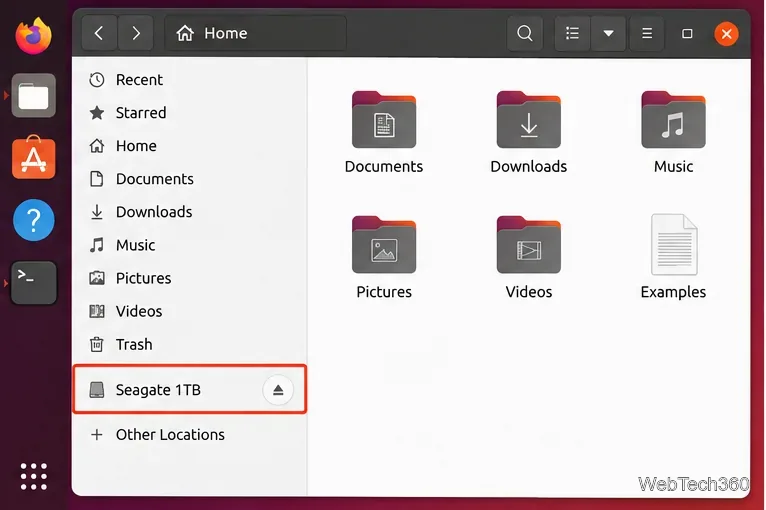This screenshot has width=766, height=510.
Task: Eject the Seagate 1TB drive
Action: [x=278, y=390]
